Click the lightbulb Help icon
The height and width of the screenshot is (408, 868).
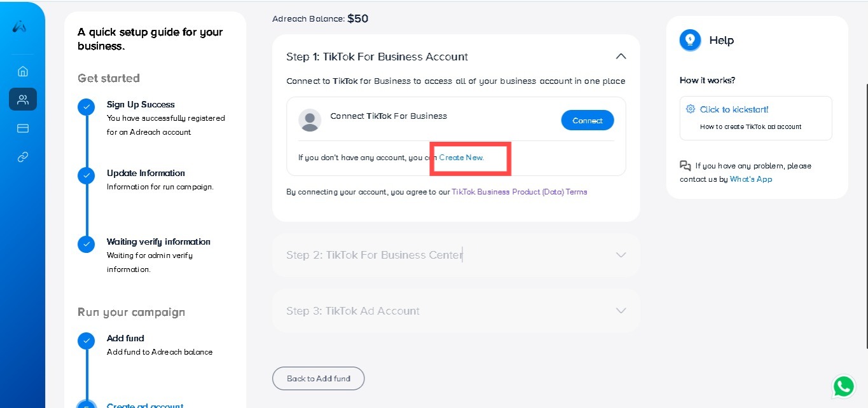[689, 40]
